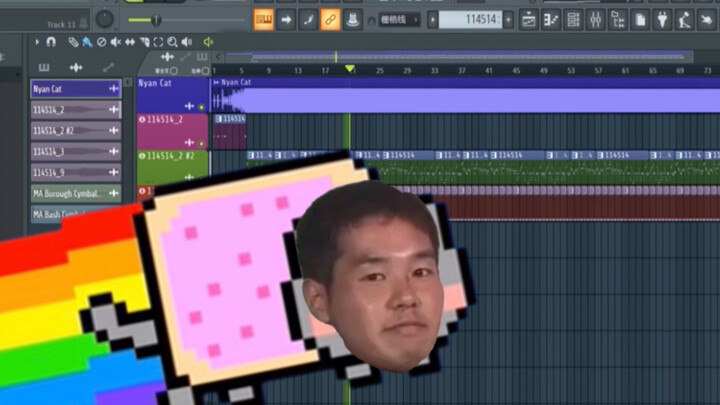Open the snap grid-line dropdown

click(399, 20)
